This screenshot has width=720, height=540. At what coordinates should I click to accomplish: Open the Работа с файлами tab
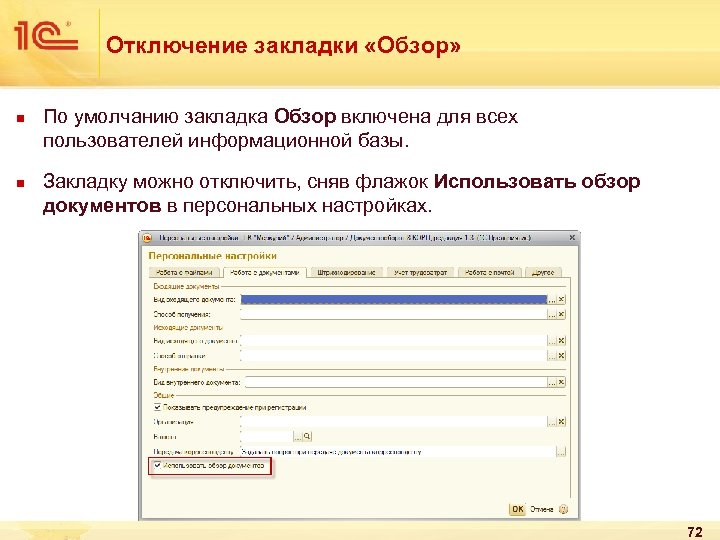click(x=184, y=272)
